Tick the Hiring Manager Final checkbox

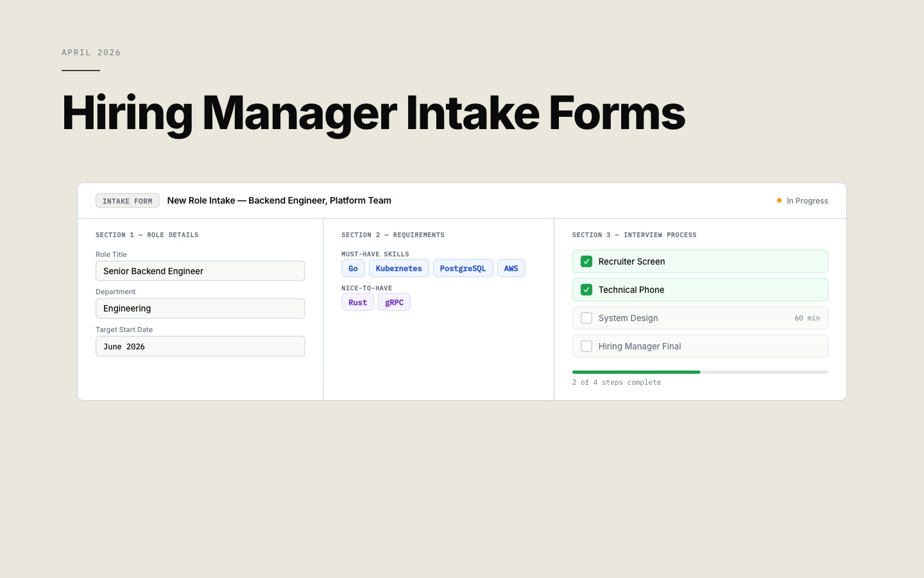point(586,346)
